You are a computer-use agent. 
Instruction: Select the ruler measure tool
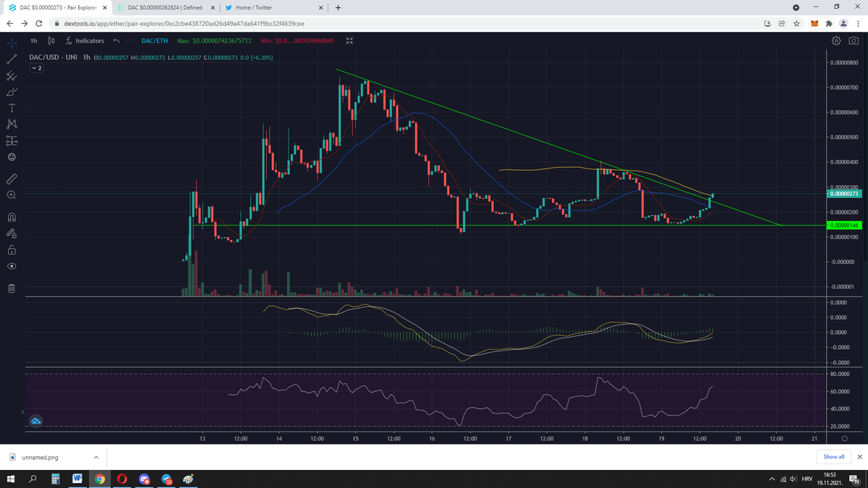point(12,178)
